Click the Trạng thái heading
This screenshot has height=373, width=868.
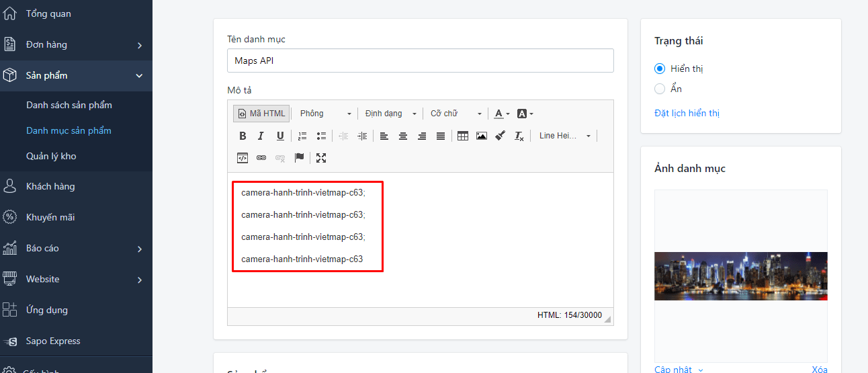pyautogui.click(x=679, y=41)
